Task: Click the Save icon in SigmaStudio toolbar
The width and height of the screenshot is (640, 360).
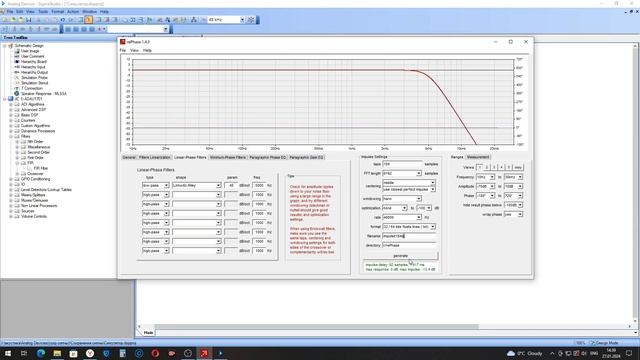Action: pyautogui.click(x=29, y=20)
